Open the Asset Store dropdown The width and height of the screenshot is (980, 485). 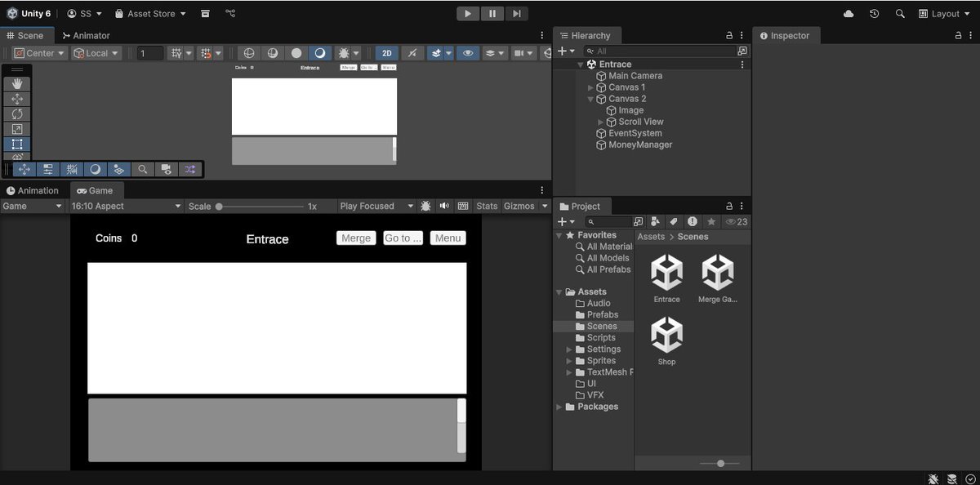pos(150,14)
